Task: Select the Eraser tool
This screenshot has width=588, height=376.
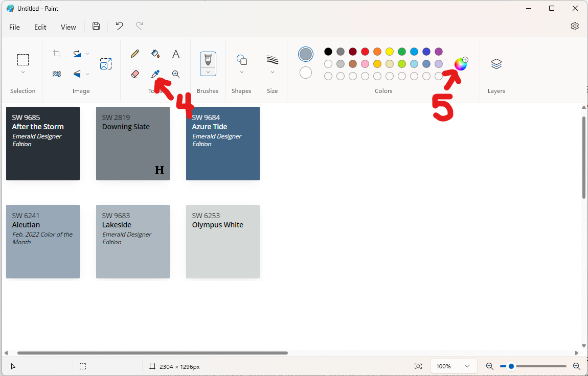Action: (135, 74)
